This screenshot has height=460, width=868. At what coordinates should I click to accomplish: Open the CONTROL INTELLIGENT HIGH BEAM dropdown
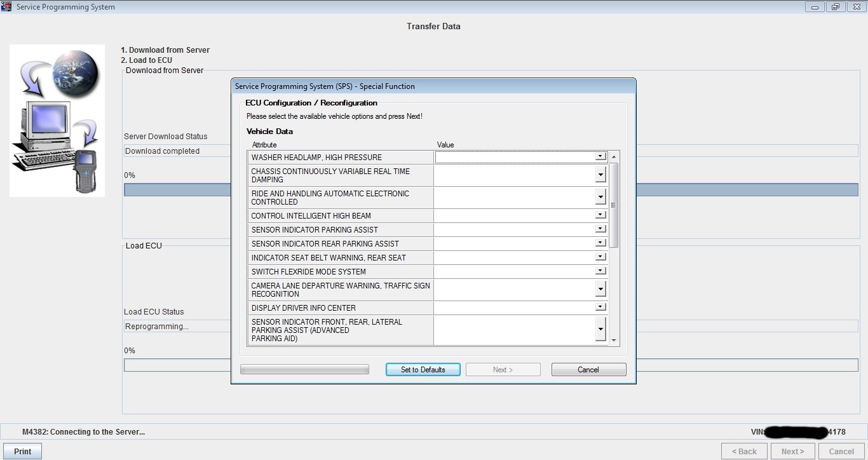pyautogui.click(x=600, y=215)
